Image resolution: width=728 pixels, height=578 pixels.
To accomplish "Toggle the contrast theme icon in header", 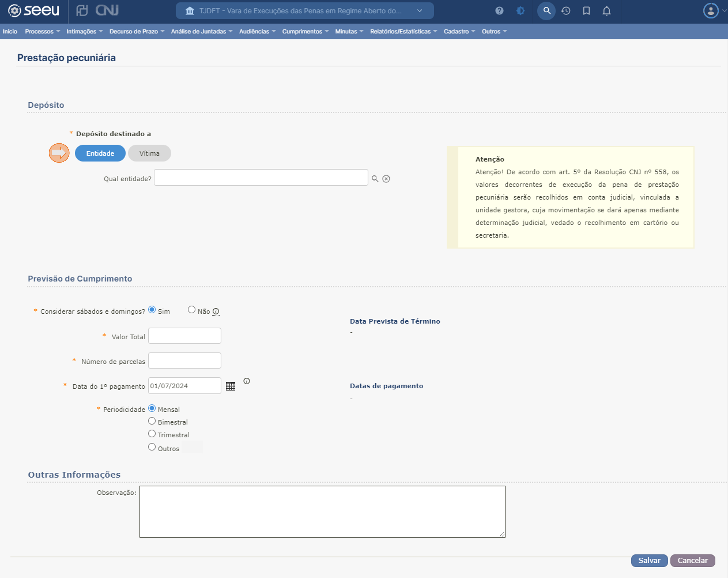I will (x=520, y=11).
